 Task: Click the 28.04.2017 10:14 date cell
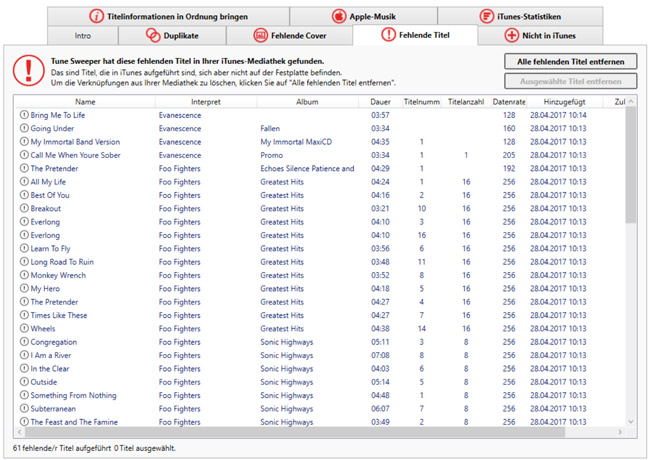[x=558, y=115]
